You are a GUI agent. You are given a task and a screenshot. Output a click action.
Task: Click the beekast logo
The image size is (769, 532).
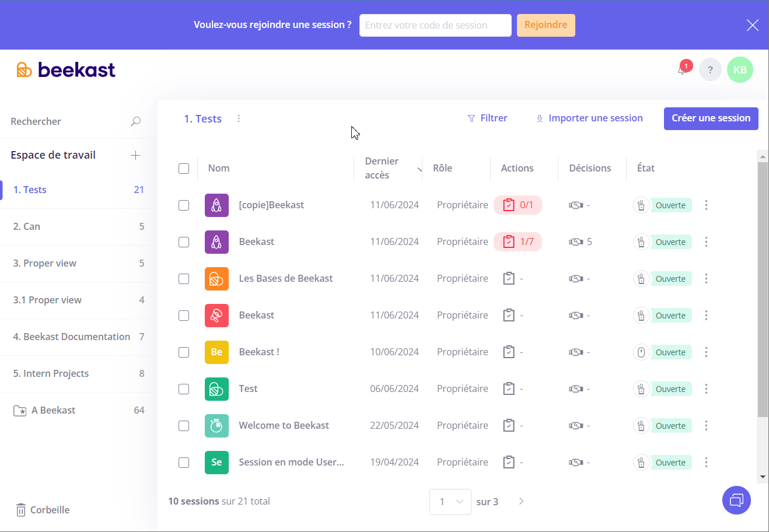tap(66, 70)
